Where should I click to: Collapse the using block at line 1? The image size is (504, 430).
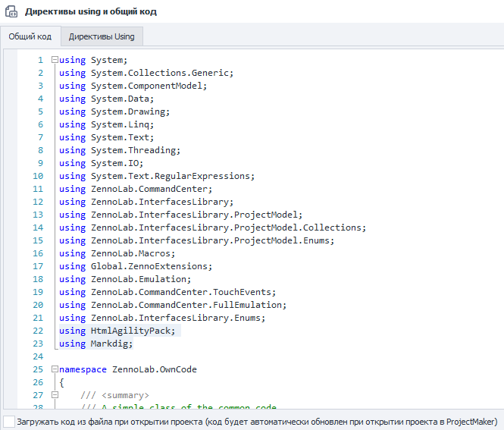pyautogui.click(x=55, y=60)
